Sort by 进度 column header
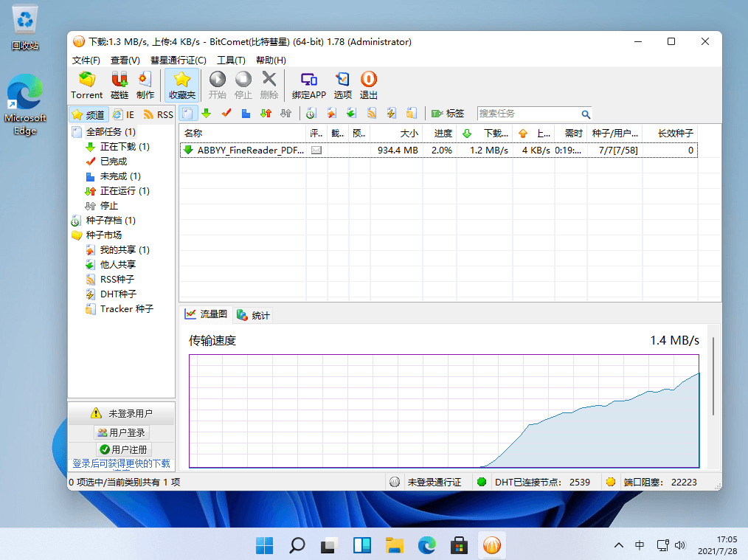Screen dimensions: 748x560 tap(440, 133)
